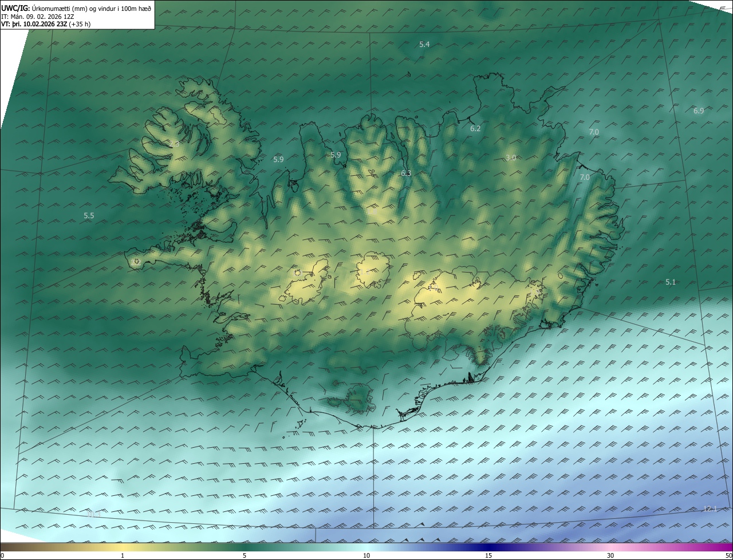This screenshot has width=733, height=560.
Task: Click the 3.0 value label
Action: pos(511,157)
